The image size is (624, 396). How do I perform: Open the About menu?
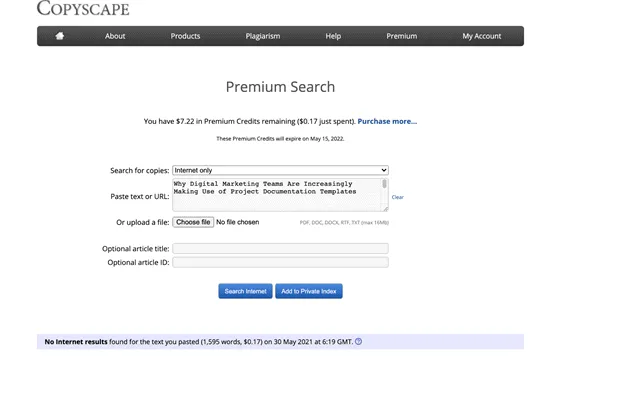pos(115,36)
